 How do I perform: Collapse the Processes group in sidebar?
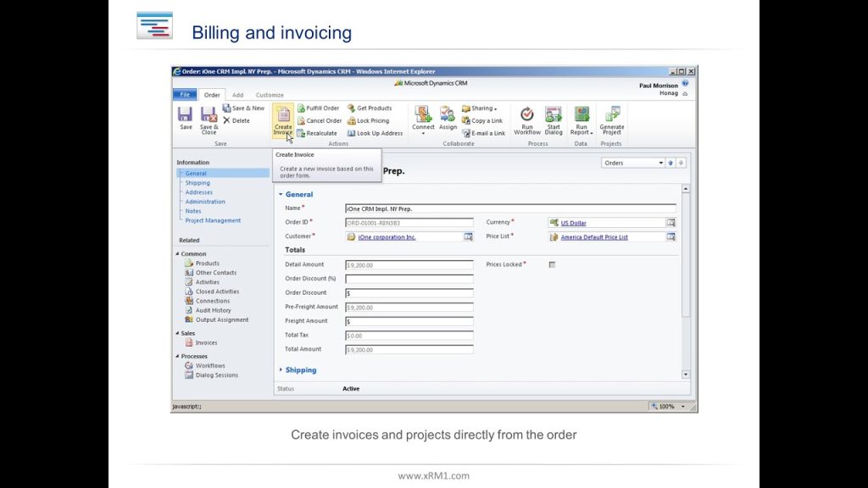tap(178, 357)
